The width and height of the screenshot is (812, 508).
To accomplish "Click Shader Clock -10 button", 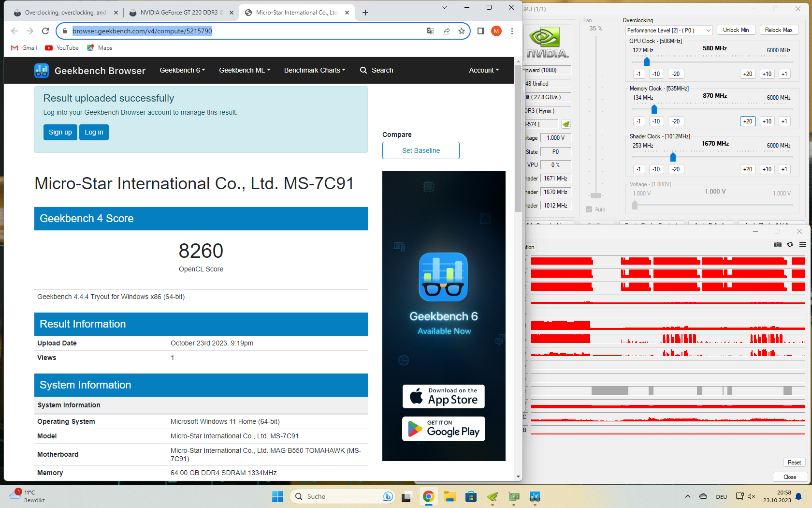I will 656,169.
